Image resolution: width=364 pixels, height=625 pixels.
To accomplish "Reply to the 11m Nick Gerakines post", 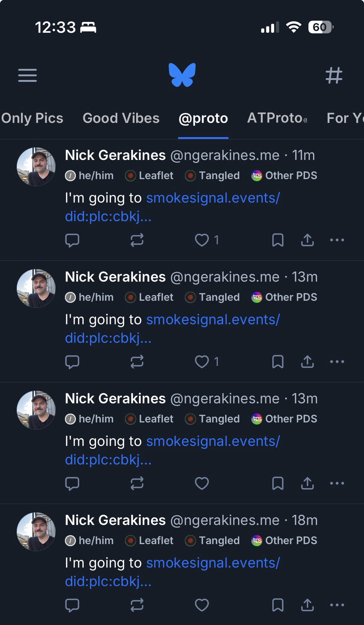I will point(72,240).
